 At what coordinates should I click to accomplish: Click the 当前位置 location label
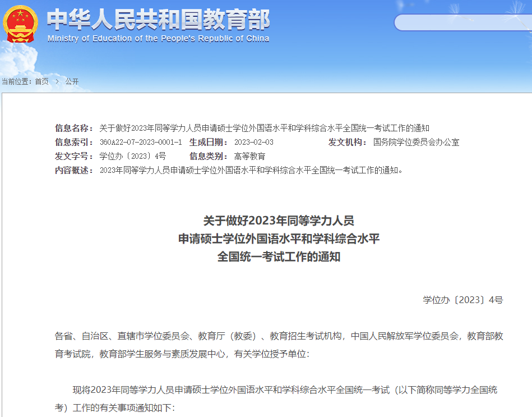[17, 81]
